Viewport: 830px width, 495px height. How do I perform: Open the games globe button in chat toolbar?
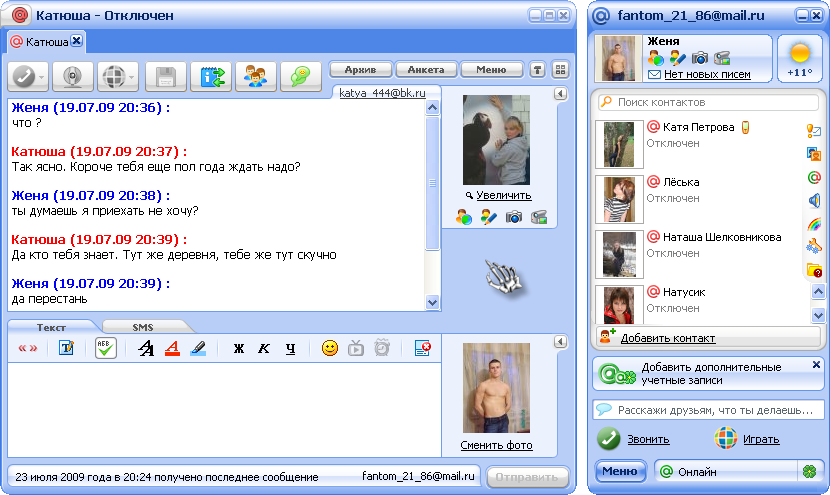tap(118, 77)
